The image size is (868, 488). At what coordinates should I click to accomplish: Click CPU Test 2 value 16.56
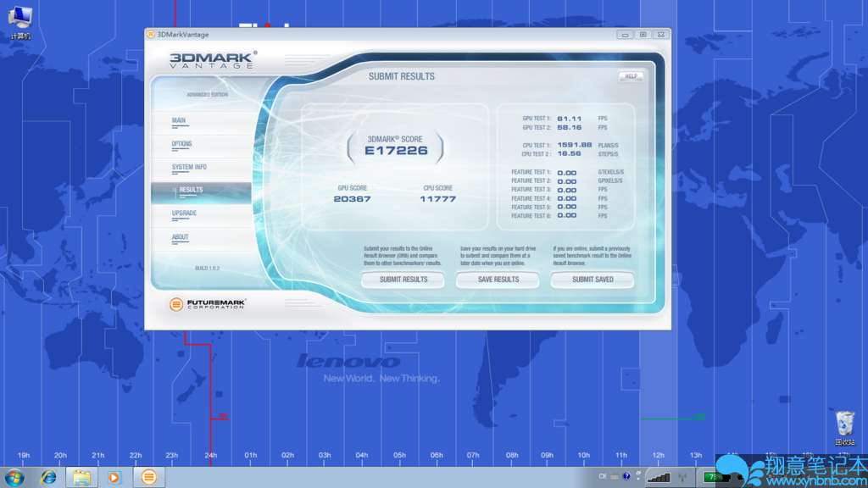[x=569, y=154]
